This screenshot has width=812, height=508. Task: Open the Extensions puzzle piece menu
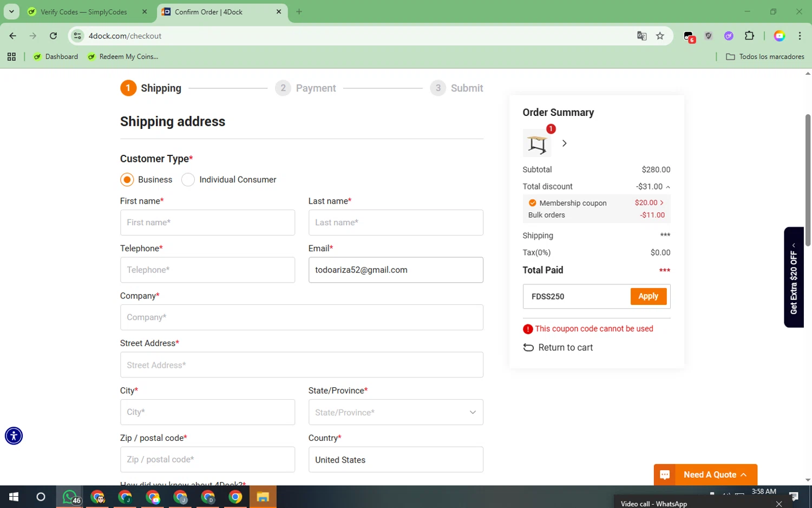click(x=749, y=36)
